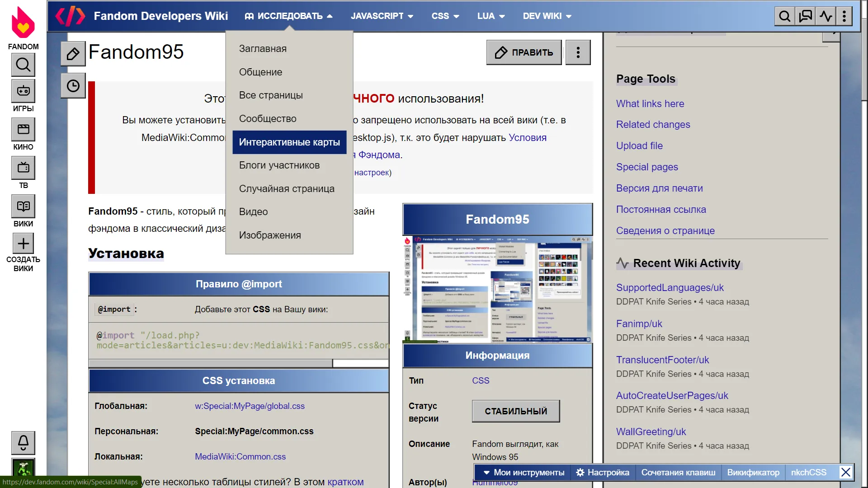This screenshot has width=868, height=488.
Task: Click nkchCSS in bottom toolbar
Action: pyautogui.click(x=808, y=472)
